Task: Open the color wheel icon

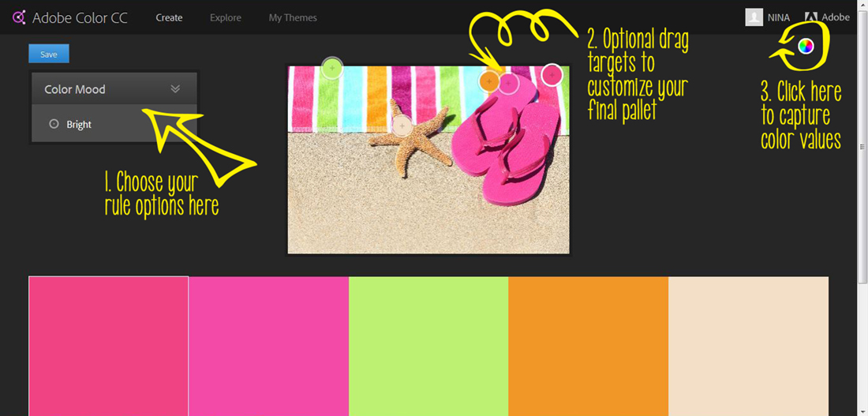Action: pyautogui.click(x=806, y=47)
